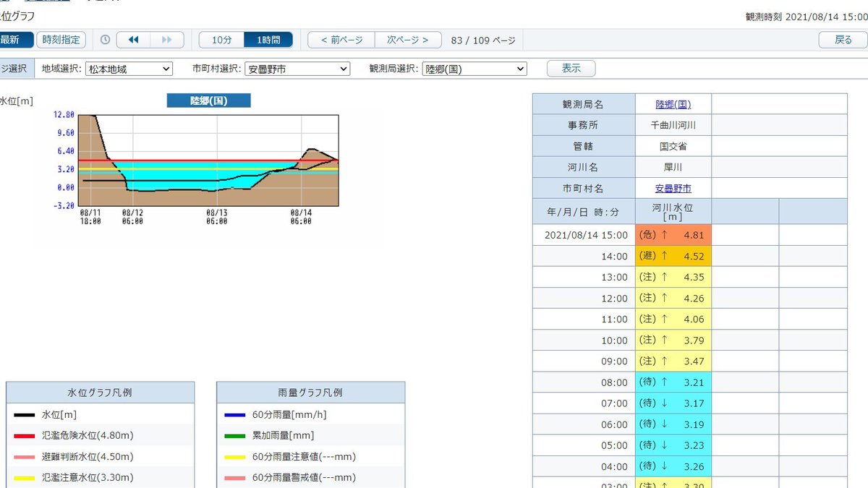Open the 観測局選択 dropdown (陸郷(国))

[x=475, y=69]
